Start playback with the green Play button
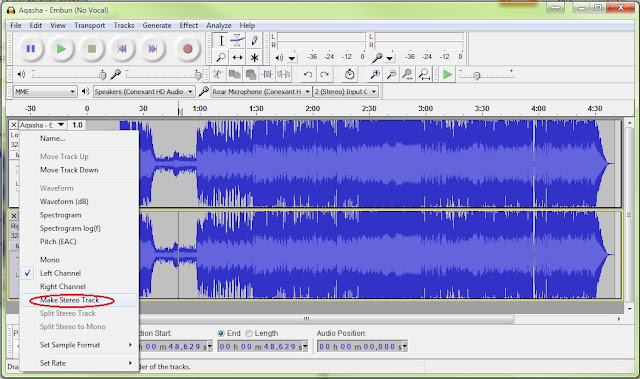The height and width of the screenshot is (379, 640). click(x=61, y=49)
